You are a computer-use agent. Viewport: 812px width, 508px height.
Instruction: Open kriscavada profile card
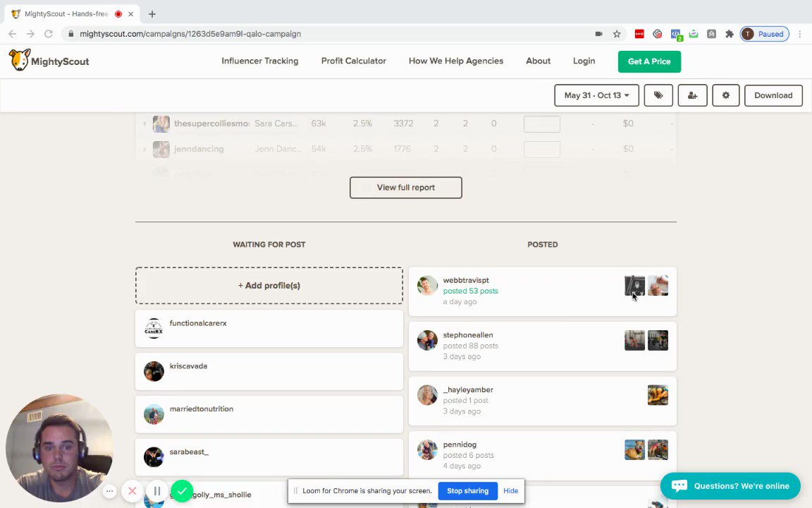tap(269, 371)
